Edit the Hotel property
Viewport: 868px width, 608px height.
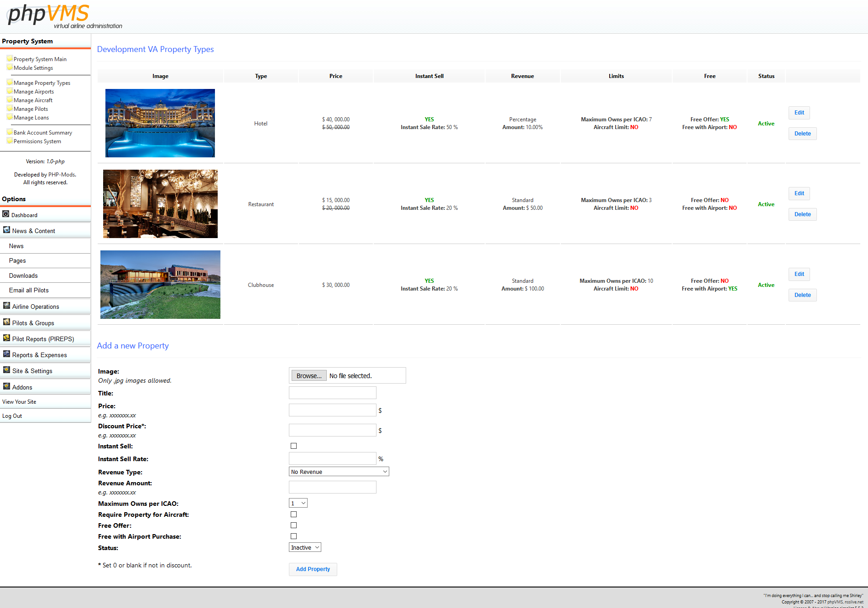(799, 113)
